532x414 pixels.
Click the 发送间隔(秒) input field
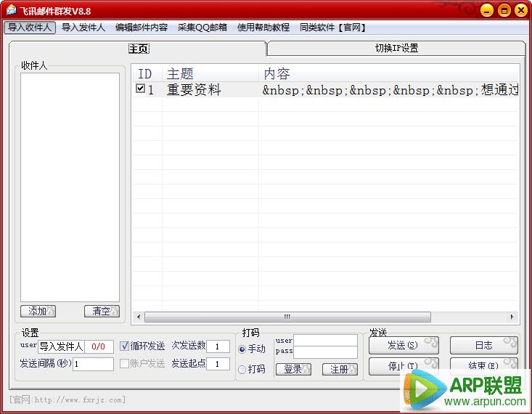(94, 364)
